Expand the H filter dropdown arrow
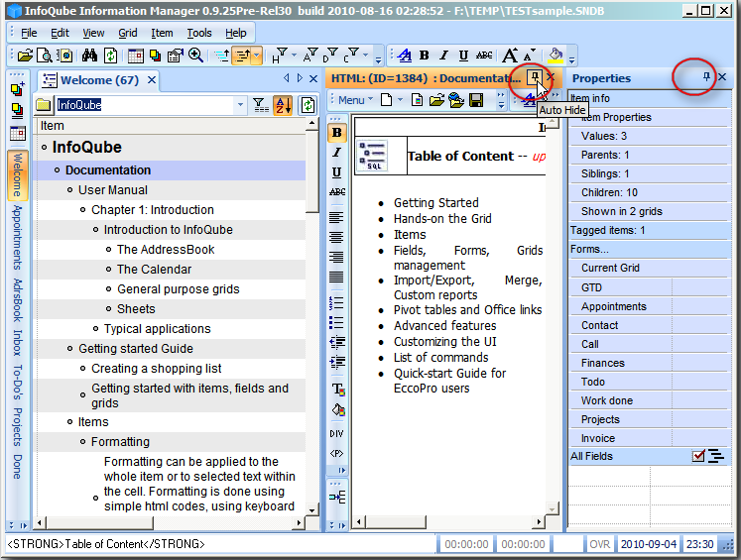The height and width of the screenshot is (560, 741). coord(294,56)
